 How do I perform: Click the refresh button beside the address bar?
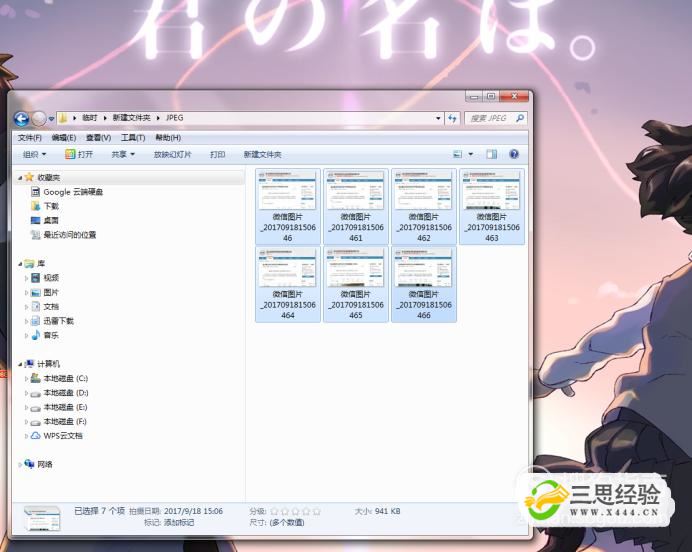tap(452, 118)
